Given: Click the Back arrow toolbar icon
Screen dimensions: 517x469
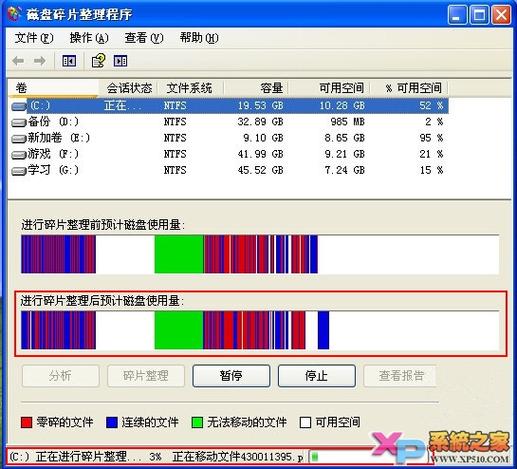Looking at the screenshot, I should 18,61.
